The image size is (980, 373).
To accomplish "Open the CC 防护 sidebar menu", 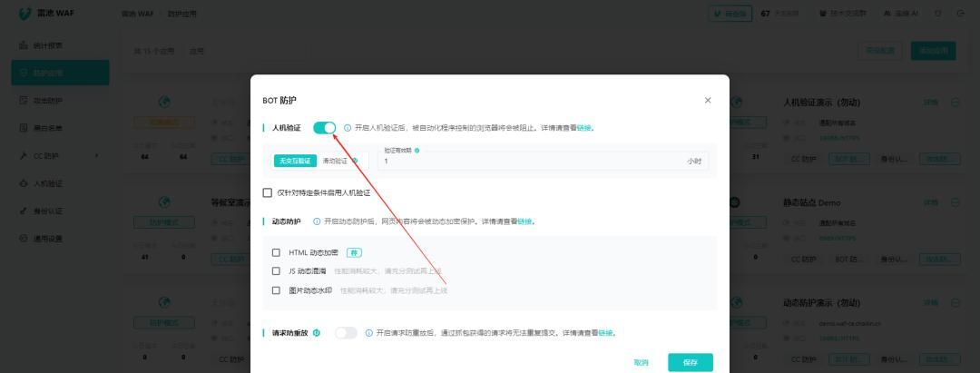I will [x=60, y=155].
